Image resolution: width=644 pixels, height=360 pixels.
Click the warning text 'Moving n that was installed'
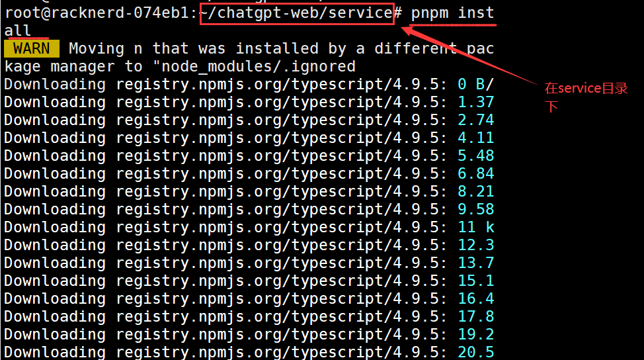[194, 48]
